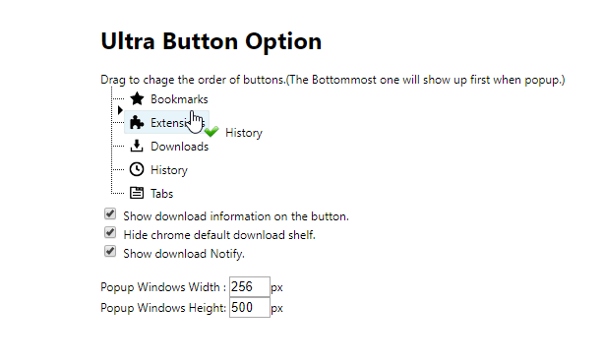Select the History item in the list
The width and height of the screenshot is (604, 364).
click(x=169, y=170)
